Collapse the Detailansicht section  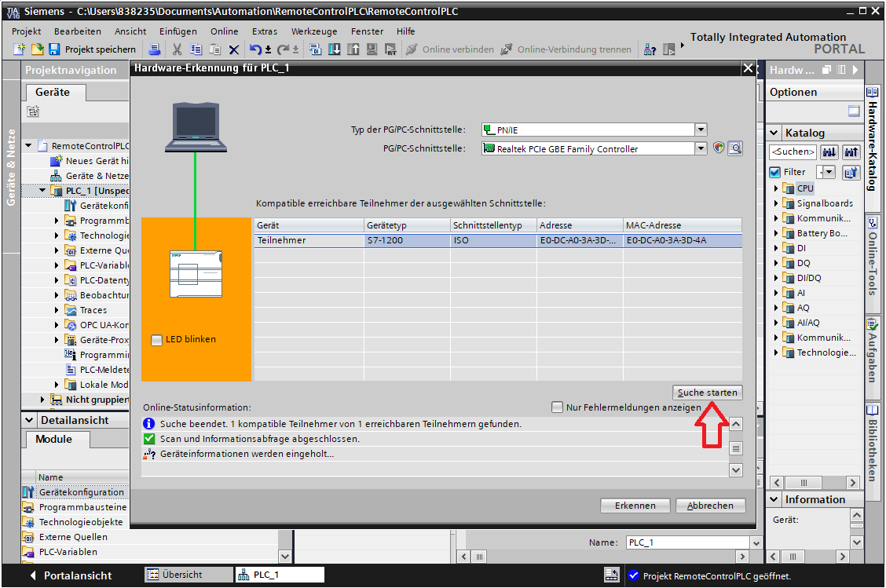29,420
